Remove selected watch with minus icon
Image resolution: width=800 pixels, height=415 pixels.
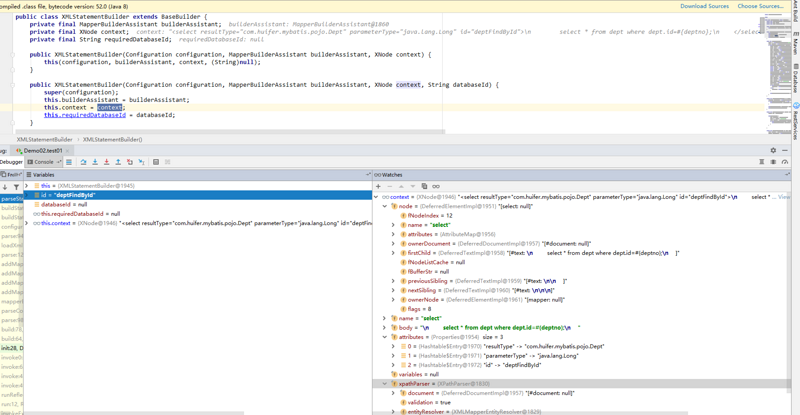389,186
